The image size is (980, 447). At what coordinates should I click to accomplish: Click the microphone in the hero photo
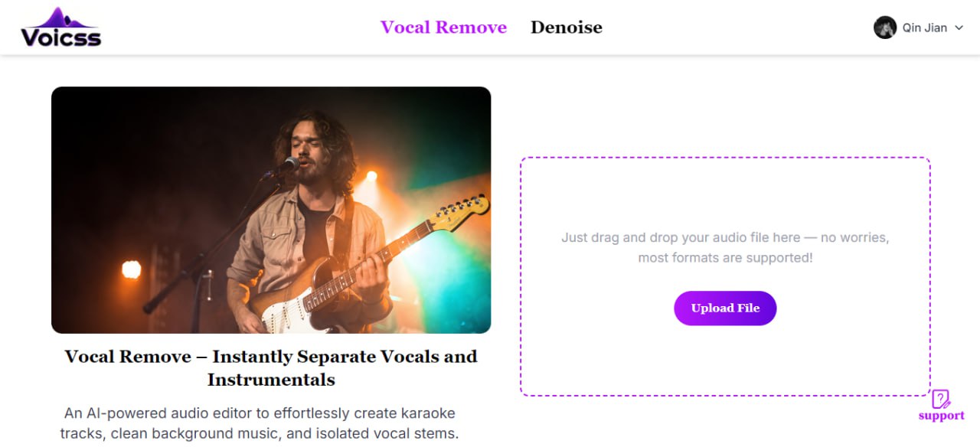point(289,164)
